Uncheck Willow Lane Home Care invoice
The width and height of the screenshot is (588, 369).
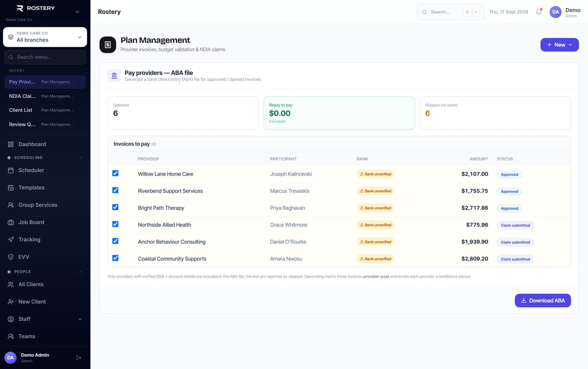[115, 173]
